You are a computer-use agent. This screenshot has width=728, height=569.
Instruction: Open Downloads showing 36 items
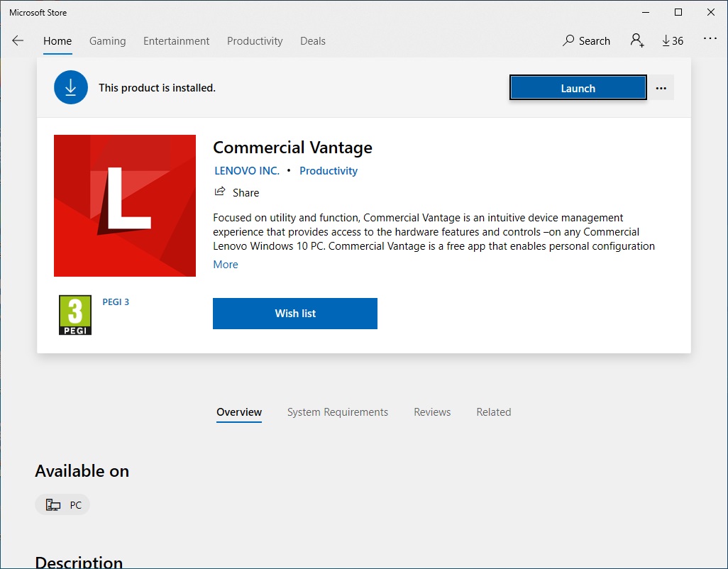[672, 40]
